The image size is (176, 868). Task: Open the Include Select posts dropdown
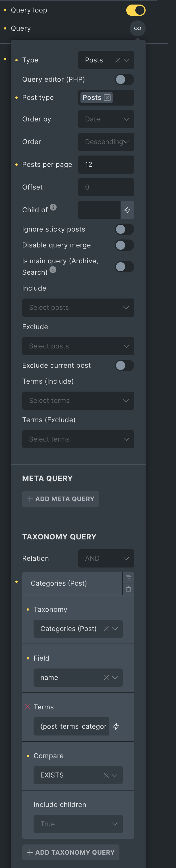78,308
